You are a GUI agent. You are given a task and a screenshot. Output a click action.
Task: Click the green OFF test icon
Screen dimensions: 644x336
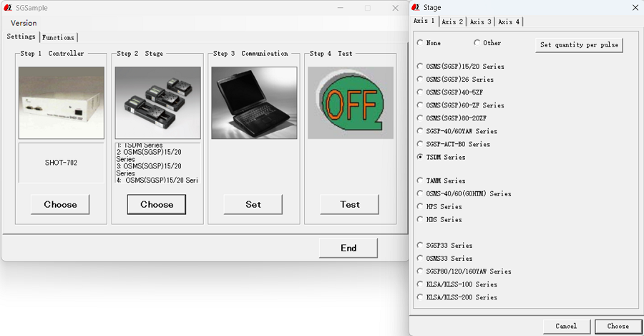pos(350,102)
